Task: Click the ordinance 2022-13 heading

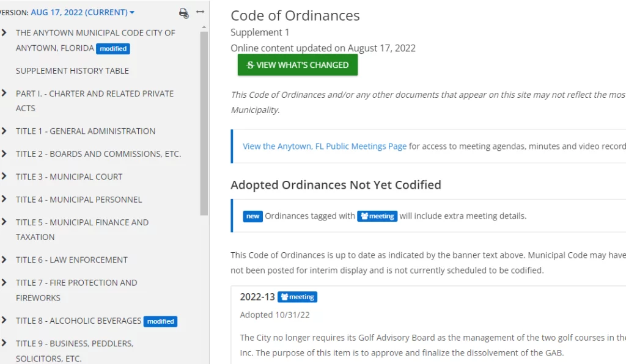Action: pos(256,296)
